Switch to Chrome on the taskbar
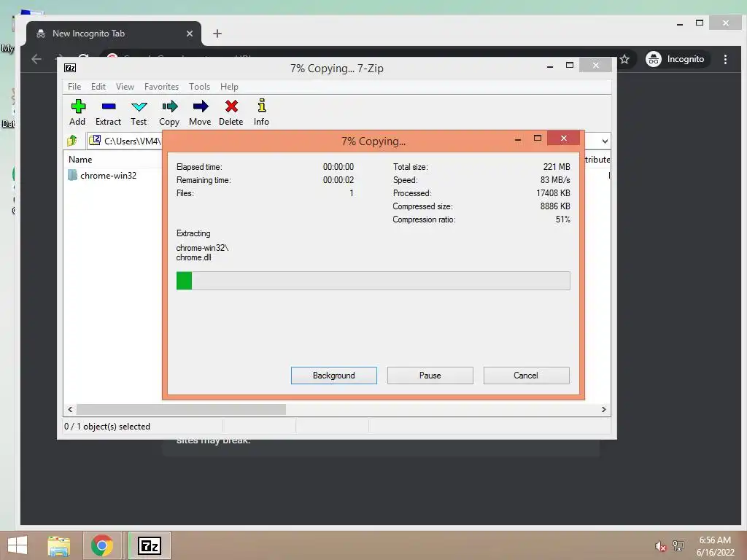This screenshot has width=747, height=560. click(x=102, y=545)
